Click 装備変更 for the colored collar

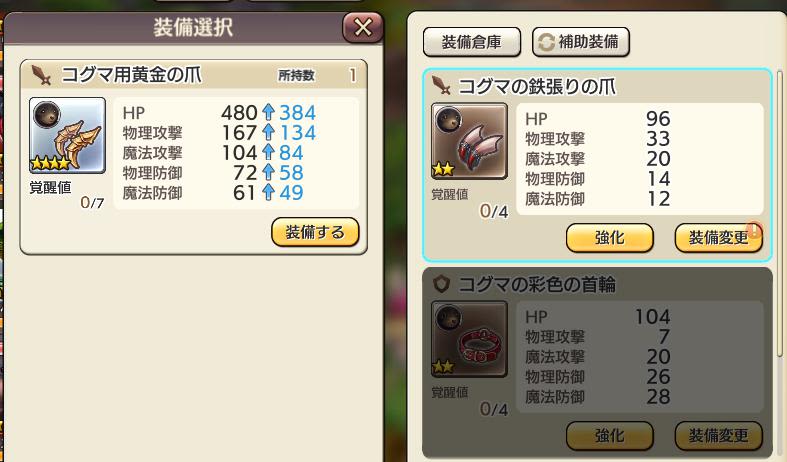pyautogui.click(x=719, y=435)
